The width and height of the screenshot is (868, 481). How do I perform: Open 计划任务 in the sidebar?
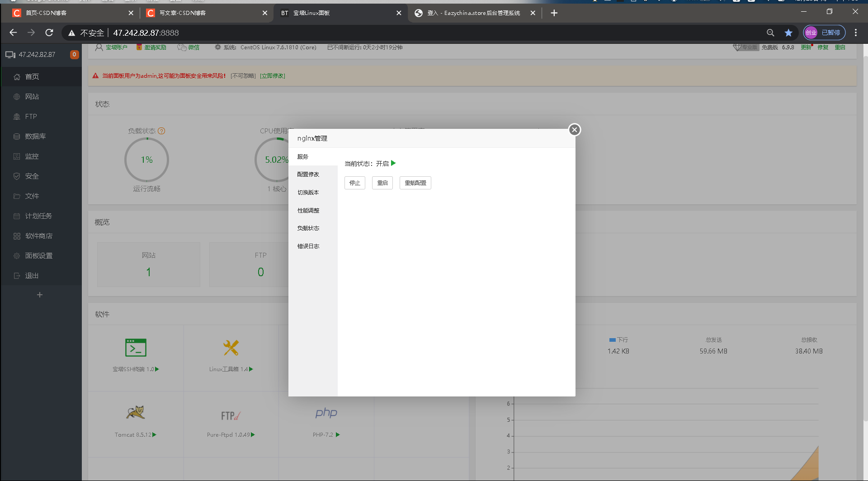coord(41,216)
